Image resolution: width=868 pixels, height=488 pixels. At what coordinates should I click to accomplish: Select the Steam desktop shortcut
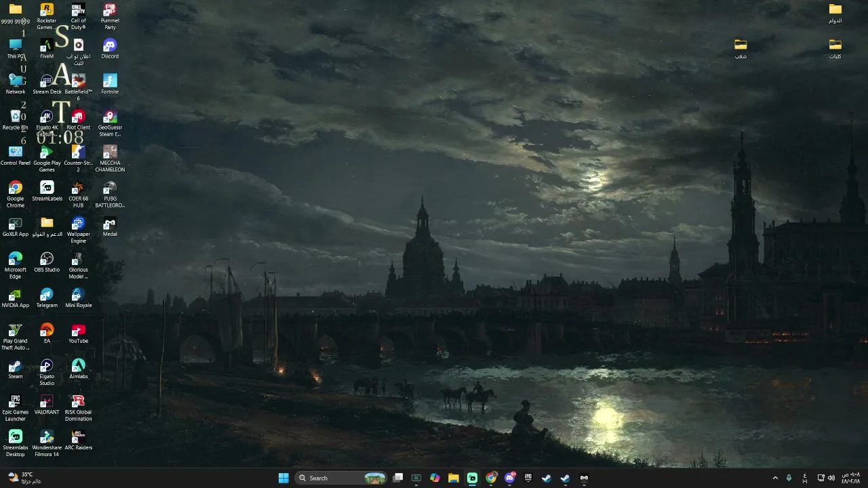tap(16, 369)
